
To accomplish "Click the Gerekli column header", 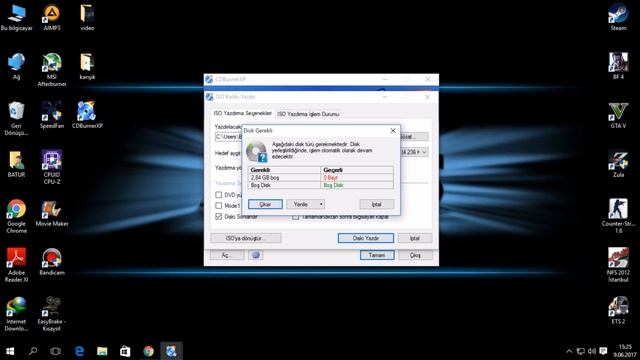I will pyautogui.click(x=284, y=170).
